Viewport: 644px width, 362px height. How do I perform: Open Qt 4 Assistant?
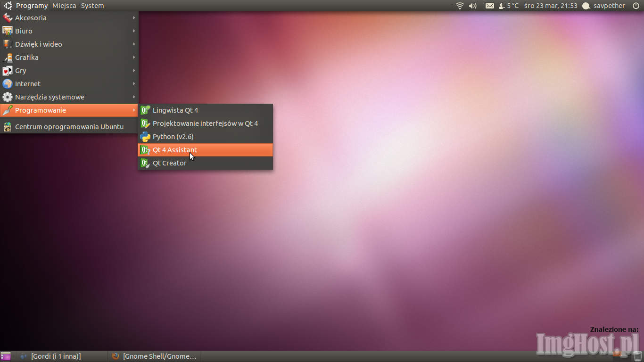pyautogui.click(x=205, y=150)
